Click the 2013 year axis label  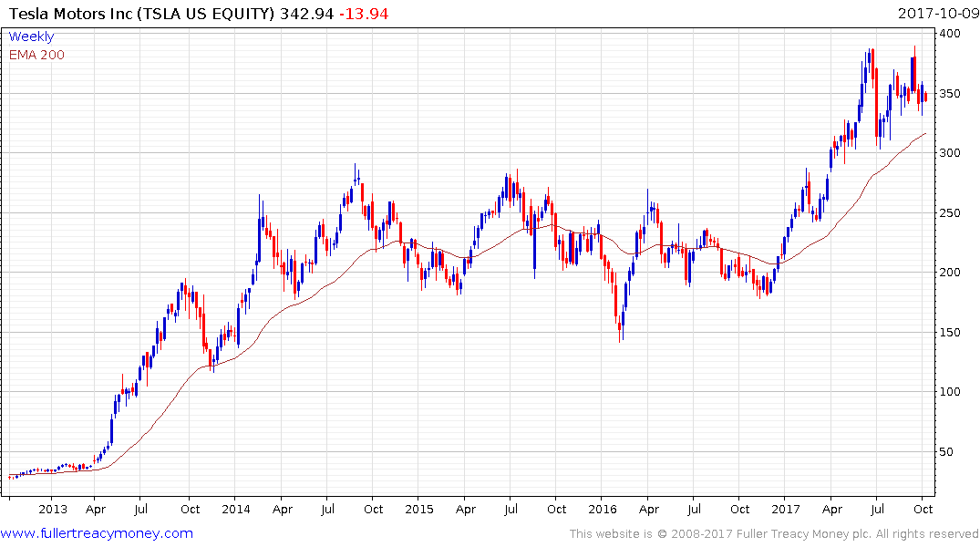pos(53,509)
